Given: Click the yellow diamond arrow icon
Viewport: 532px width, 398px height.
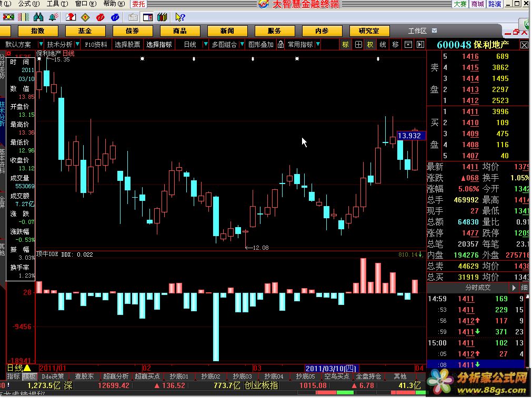Looking at the screenshot, I should pyautogui.click(x=85, y=17).
